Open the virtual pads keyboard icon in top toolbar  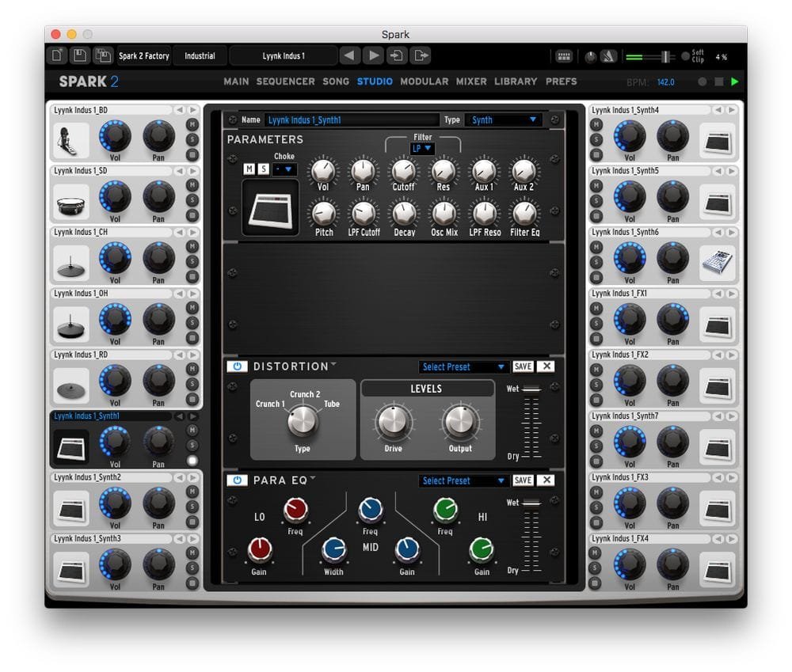[x=565, y=55]
